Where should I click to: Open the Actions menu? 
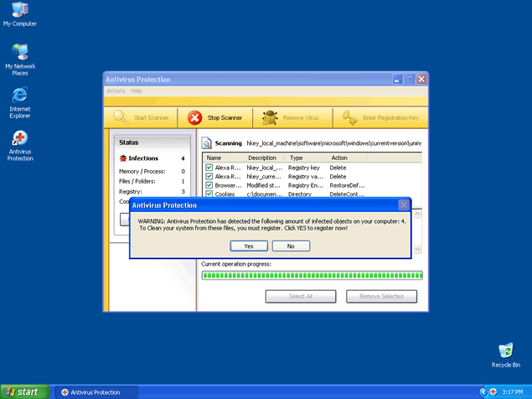(116, 91)
